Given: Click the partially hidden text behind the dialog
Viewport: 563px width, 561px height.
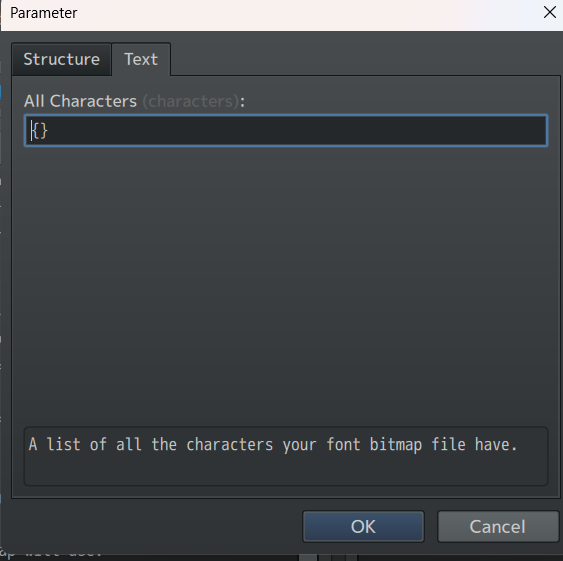Looking at the screenshot, I should pyautogui.click(x=52, y=553).
